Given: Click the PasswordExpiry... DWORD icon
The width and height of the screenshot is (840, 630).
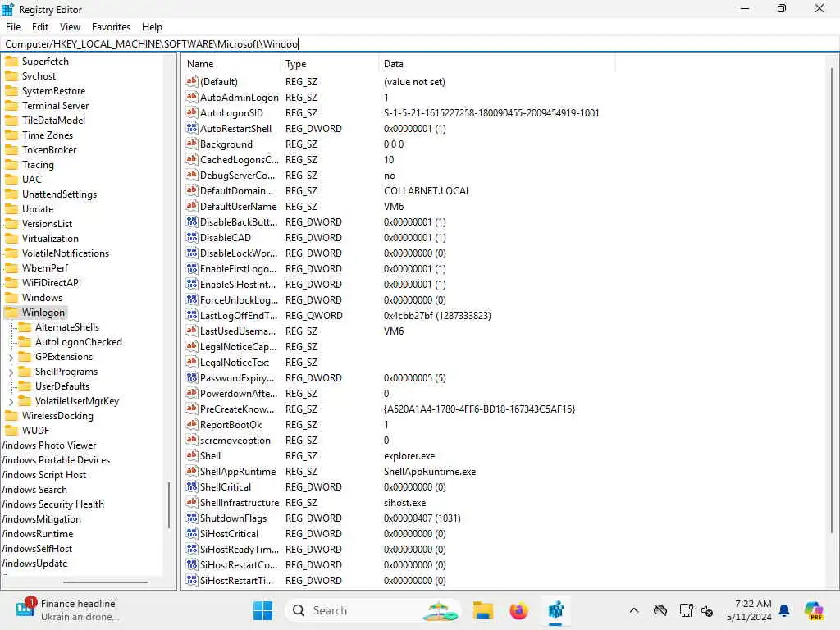Looking at the screenshot, I should pyautogui.click(x=192, y=377).
